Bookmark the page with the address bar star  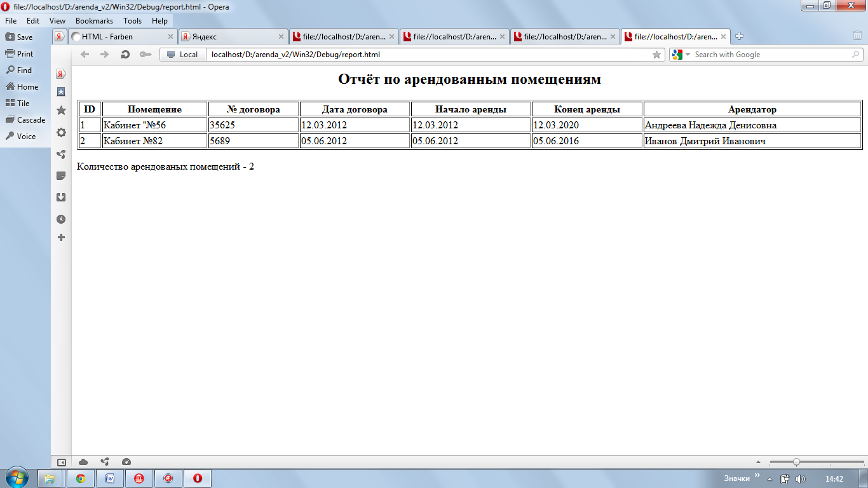(x=657, y=55)
